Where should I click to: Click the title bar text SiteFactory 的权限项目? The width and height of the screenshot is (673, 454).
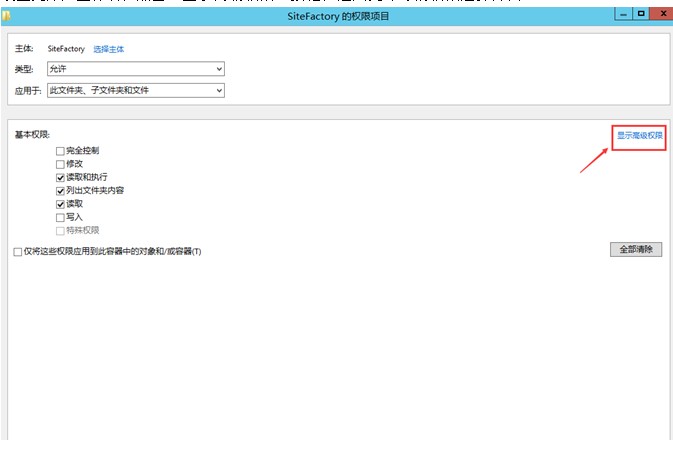[336, 16]
